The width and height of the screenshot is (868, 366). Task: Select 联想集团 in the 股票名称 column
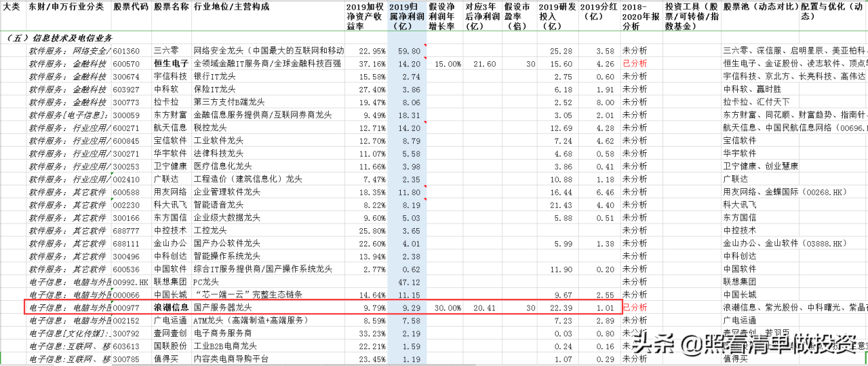[x=171, y=281]
